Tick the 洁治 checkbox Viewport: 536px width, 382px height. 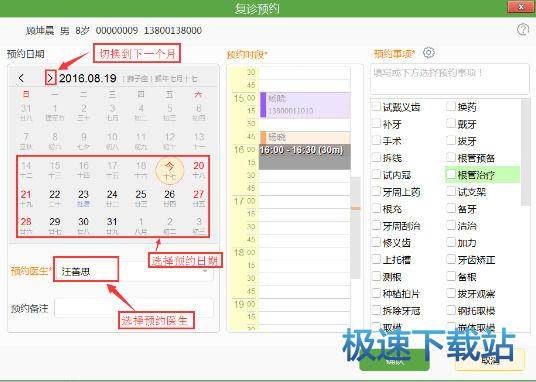pyautogui.click(x=451, y=225)
